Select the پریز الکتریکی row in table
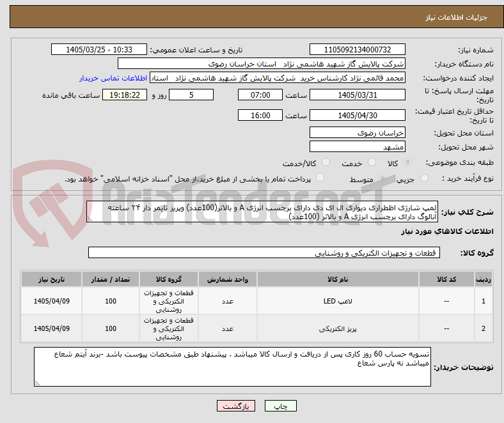 click(x=256, y=328)
